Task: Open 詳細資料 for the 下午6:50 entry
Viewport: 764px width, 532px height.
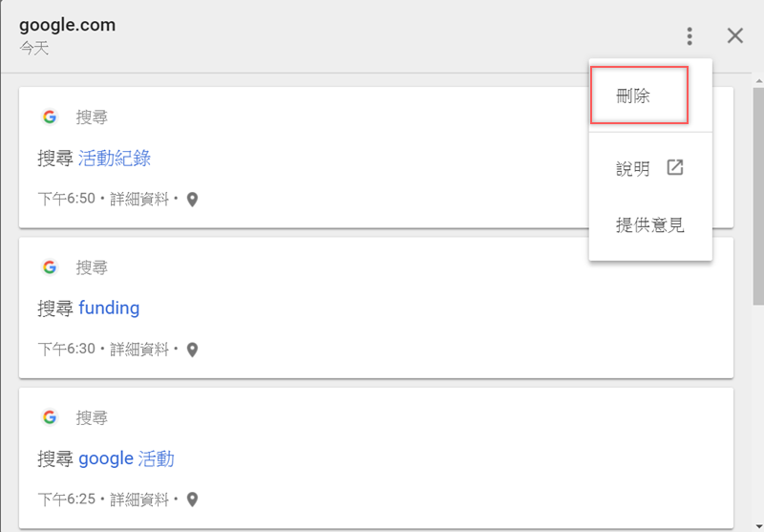Action: 139,200
